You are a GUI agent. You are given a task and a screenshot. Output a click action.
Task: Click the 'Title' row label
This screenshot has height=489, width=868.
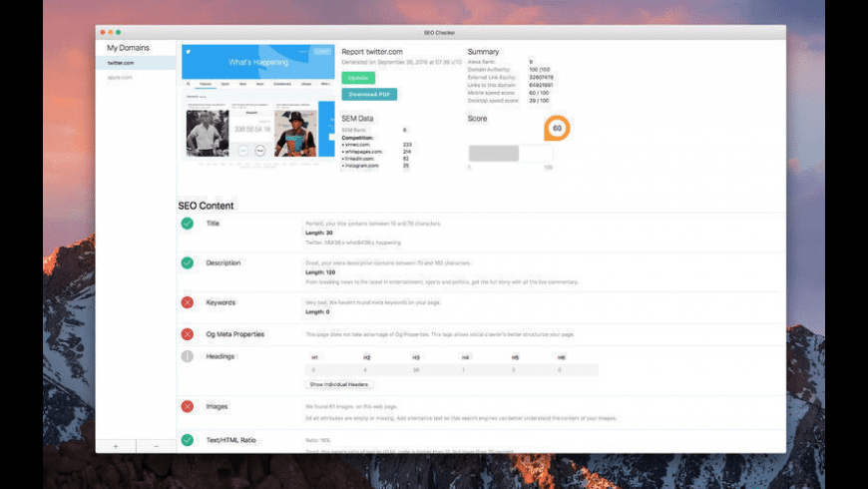(213, 224)
